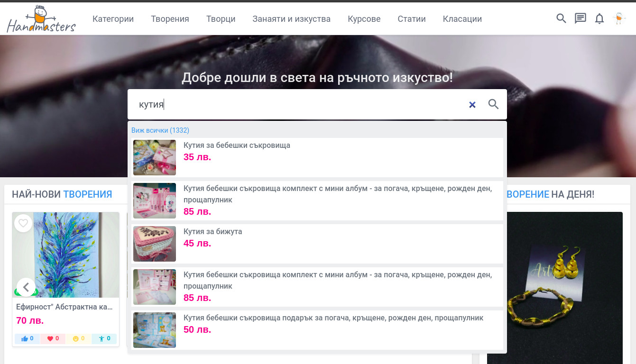636x364 pixels.
Task: Click the header search magnifier icon
Action: point(561,18)
